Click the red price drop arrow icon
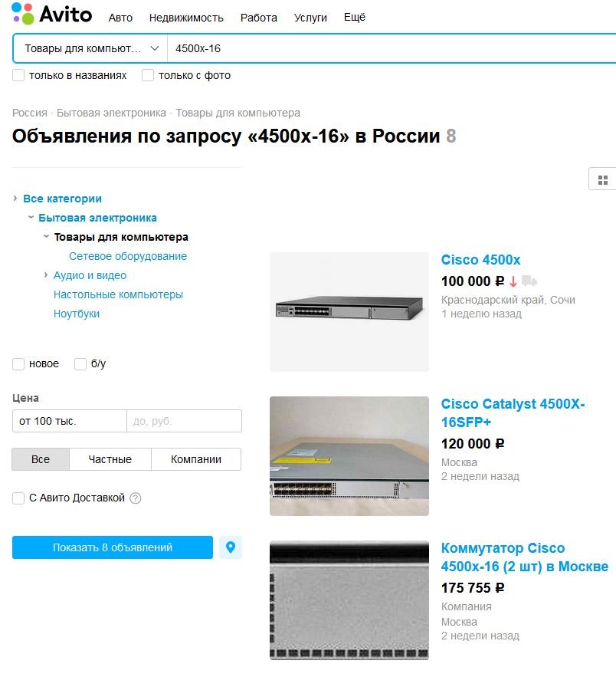The width and height of the screenshot is (616, 677). [x=513, y=281]
